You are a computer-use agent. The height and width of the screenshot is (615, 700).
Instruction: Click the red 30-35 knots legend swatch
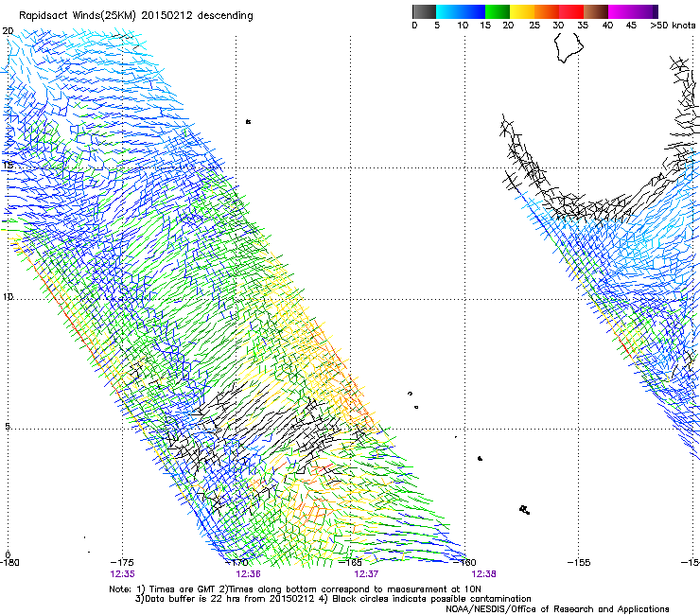571,11
